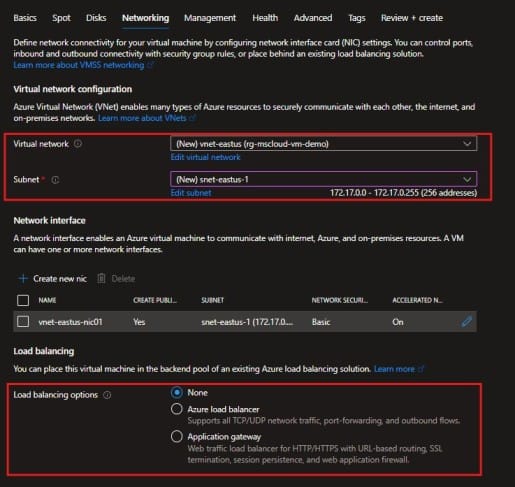Open the Load balancing Learn more link
Image resolution: width=515 pixels, height=487 pixels.
point(394,369)
